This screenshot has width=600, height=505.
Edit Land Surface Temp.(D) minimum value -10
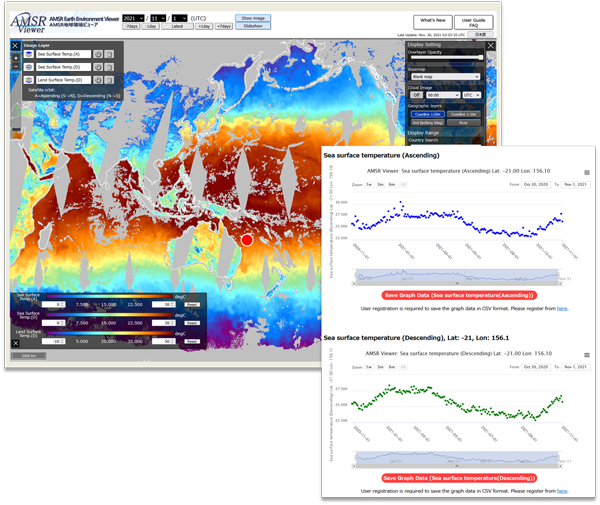pyautogui.click(x=54, y=341)
